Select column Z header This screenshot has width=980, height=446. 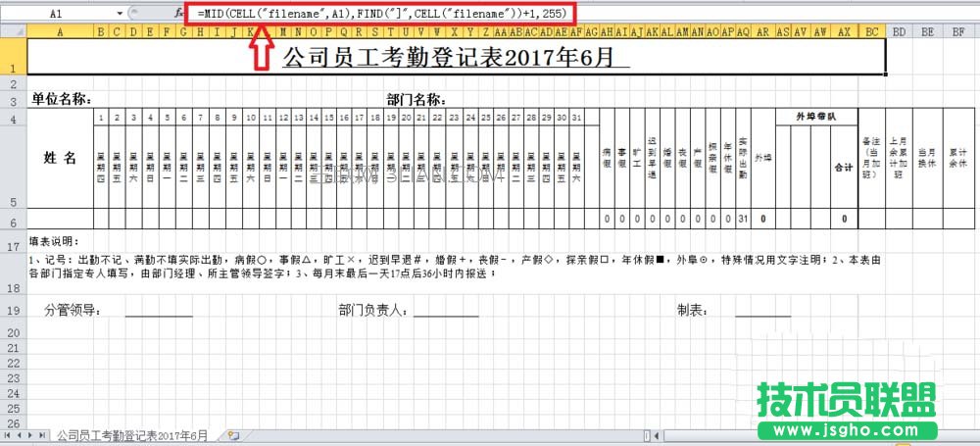486,31
